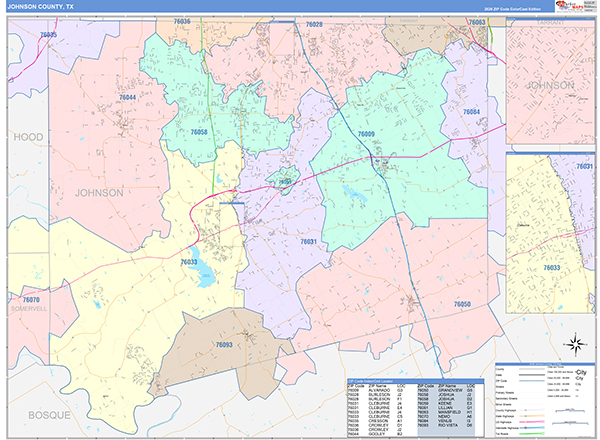Viewport: 600px width, 440px height.
Task: Click the ZIP Code Index/Grid Locator header
Action: (x=416, y=381)
